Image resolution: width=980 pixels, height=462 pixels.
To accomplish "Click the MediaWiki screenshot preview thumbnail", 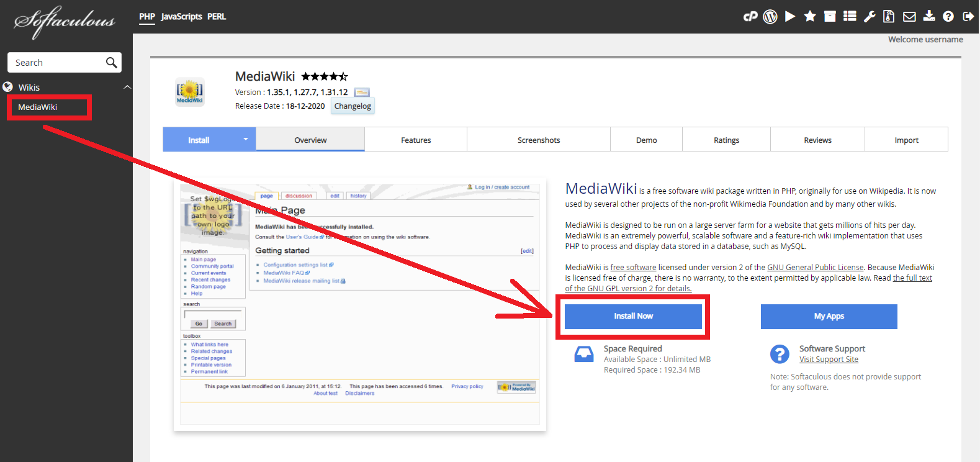I will (x=360, y=304).
